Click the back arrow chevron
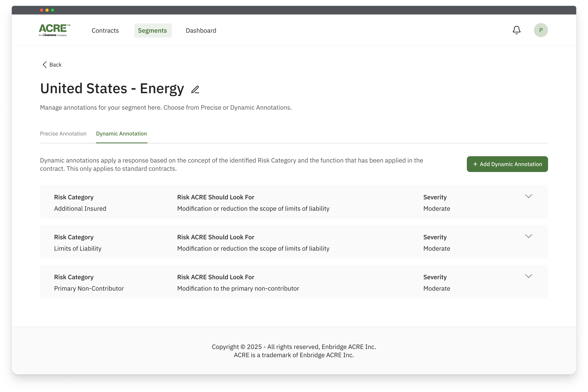This screenshot has width=588, height=392. [44, 65]
